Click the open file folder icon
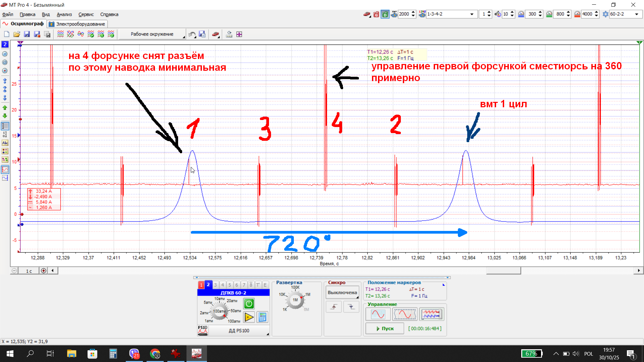This screenshot has width=644, height=362. 17,34
